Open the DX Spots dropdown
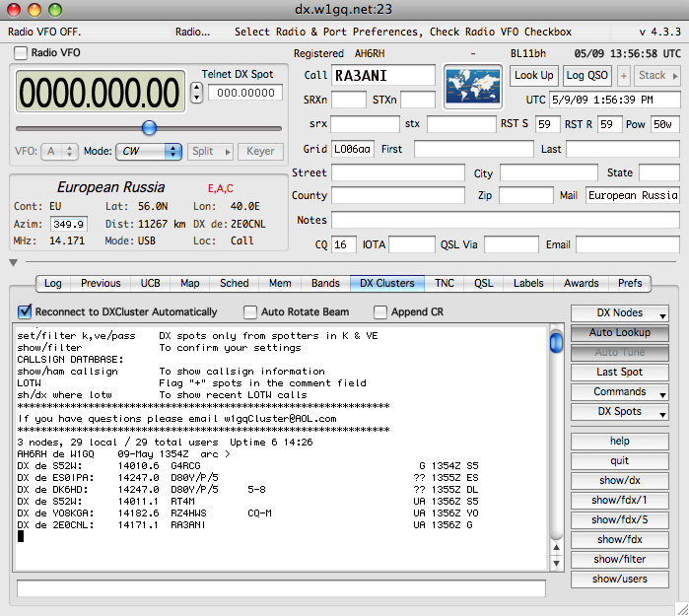The width and height of the screenshot is (689, 616). (620, 412)
